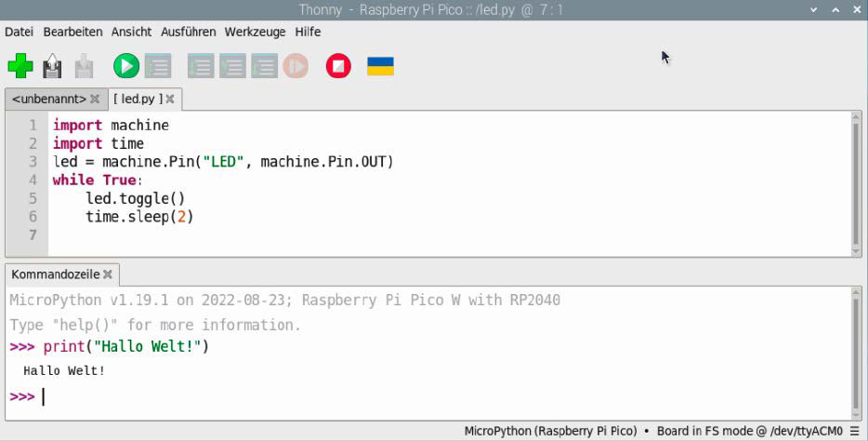The height and width of the screenshot is (441, 868).
Task: Close the <unbenannt> tab
Action: point(95,100)
